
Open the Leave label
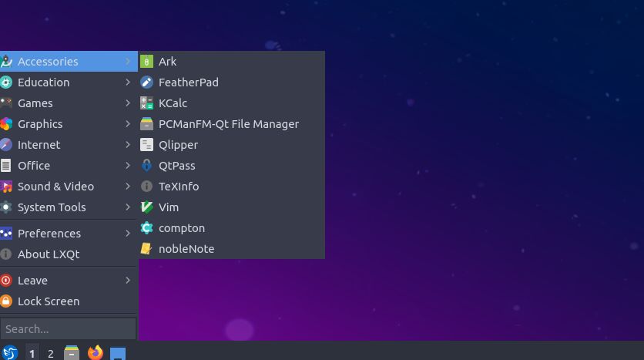point(32,281)
